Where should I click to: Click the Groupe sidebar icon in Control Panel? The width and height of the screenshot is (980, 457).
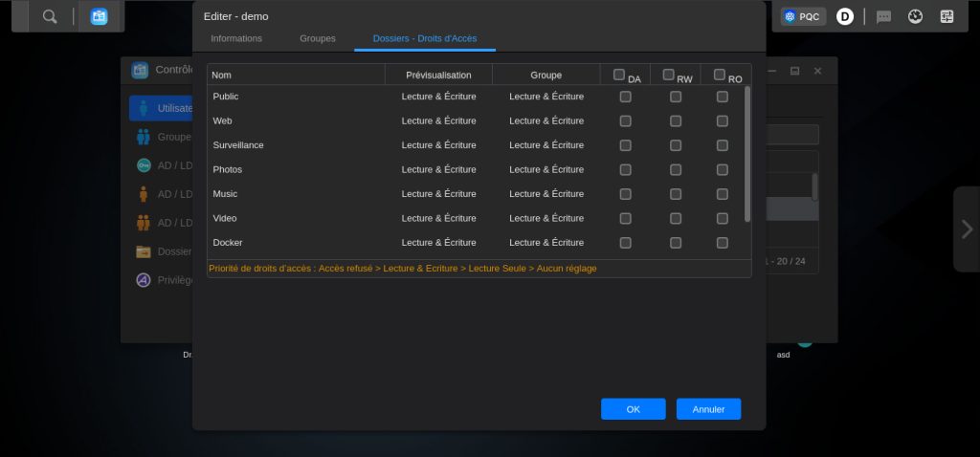[x=144, y=137]
